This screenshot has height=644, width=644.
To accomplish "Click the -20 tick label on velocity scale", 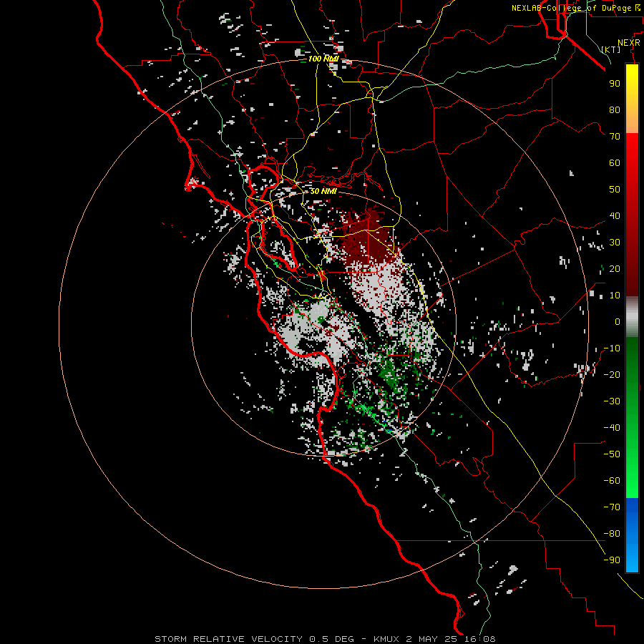I will click(x=612, y=374).
